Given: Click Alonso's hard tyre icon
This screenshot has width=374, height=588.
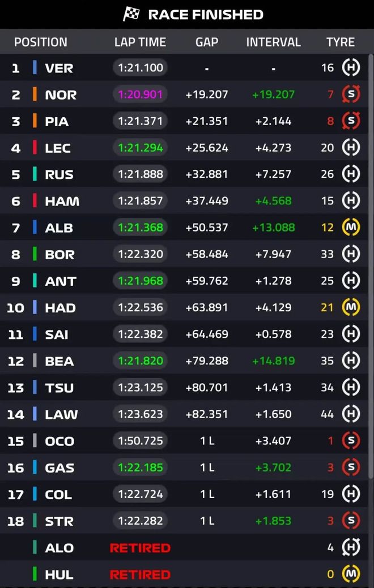Looking at the screenshot, I should (x=351, y=547).
